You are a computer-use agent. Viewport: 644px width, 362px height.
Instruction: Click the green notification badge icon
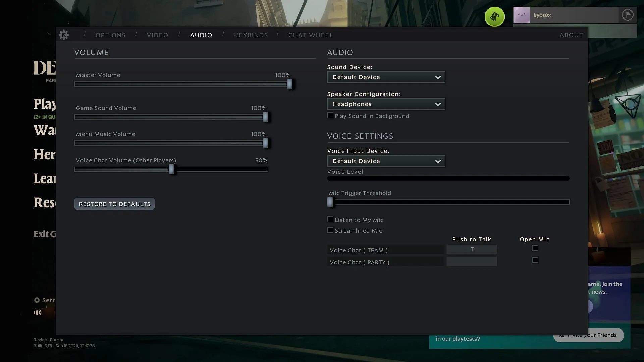494,16
